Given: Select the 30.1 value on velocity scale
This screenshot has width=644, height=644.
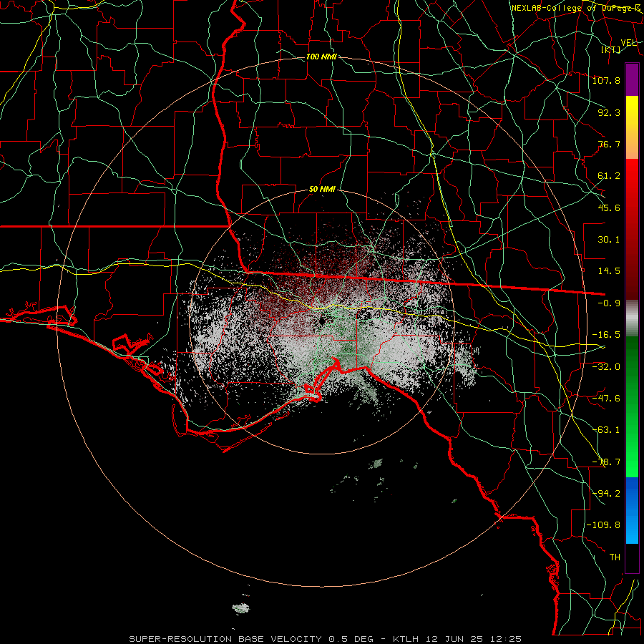Looking at the screenshot, I should [x=609, y=240].
